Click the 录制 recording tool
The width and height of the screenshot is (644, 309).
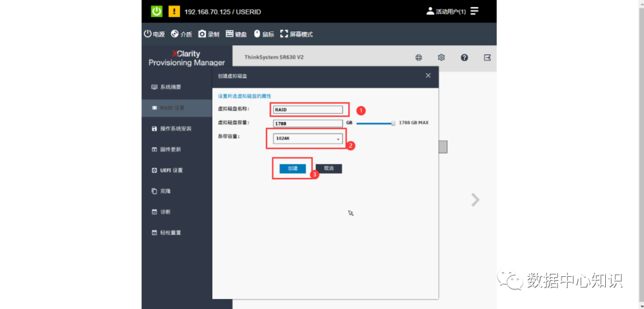tap(209, 34)
